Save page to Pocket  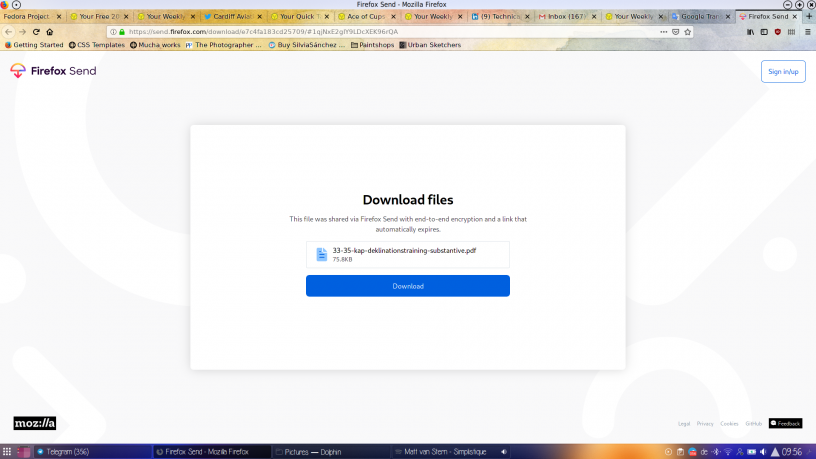(x=676, y=31)
